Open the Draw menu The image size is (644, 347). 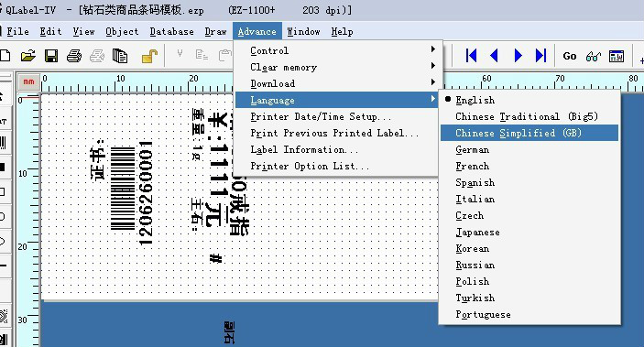(215, 32)
